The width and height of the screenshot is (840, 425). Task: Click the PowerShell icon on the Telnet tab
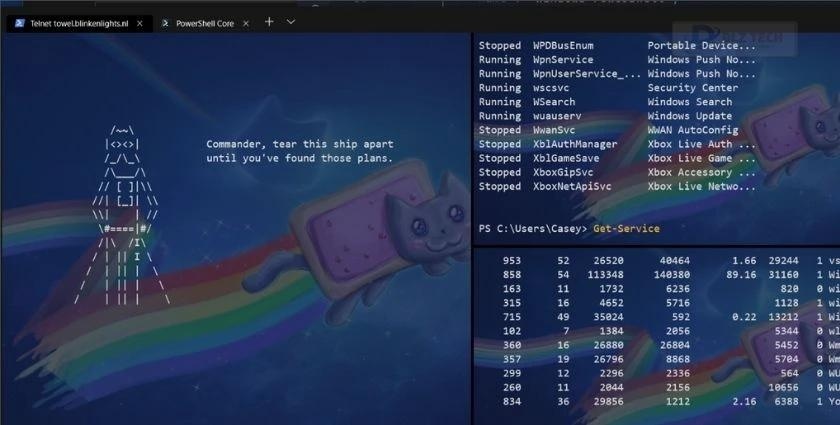click(x=19, y=23)
